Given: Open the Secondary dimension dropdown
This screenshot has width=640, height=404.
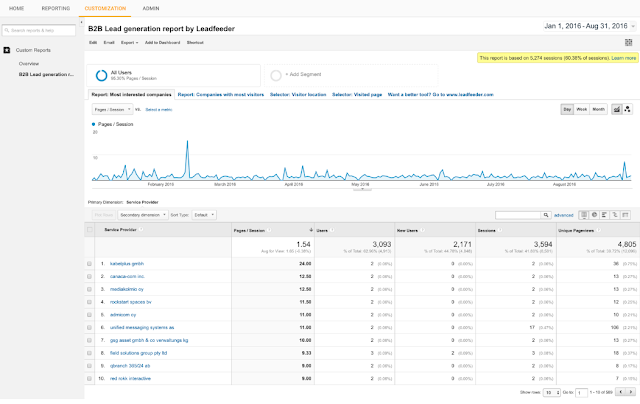Looking at the screenshot, I should (x=143, y=215).
